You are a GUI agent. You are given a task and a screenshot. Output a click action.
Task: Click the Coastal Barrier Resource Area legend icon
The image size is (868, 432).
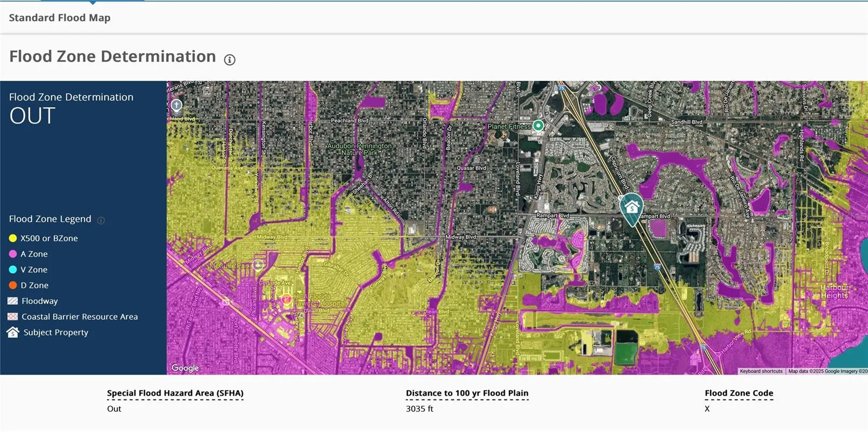pyautogui.click(x=13, y=317)
